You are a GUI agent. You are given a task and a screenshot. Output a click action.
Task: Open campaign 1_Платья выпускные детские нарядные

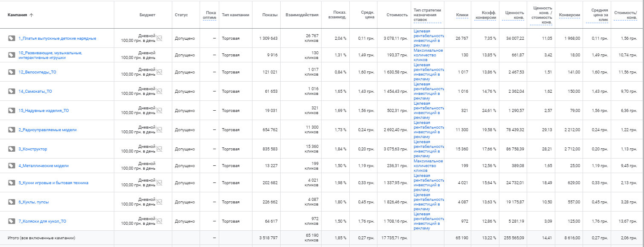point(57,38)
